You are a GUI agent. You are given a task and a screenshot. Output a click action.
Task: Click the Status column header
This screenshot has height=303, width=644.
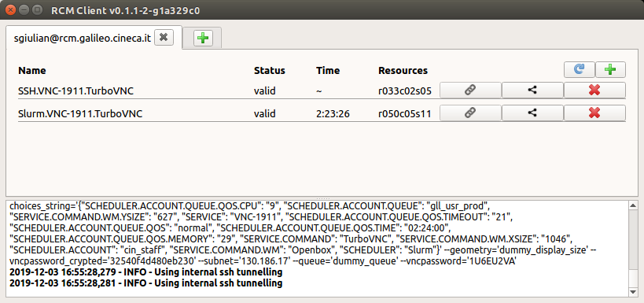[270, 71]
